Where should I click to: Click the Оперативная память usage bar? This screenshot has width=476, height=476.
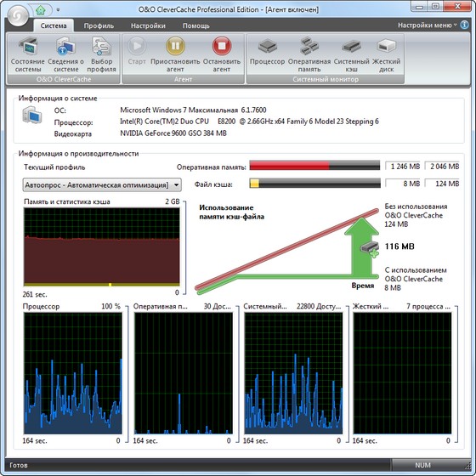coord(314,166)
